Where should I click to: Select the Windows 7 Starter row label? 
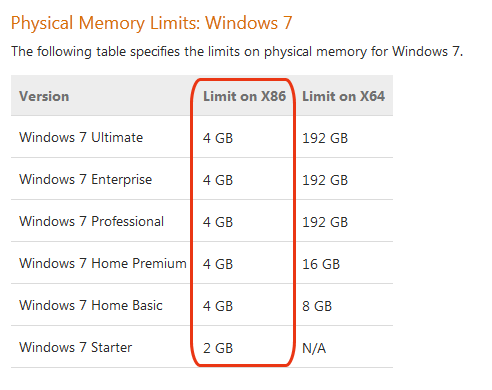(x=75, y=348)
